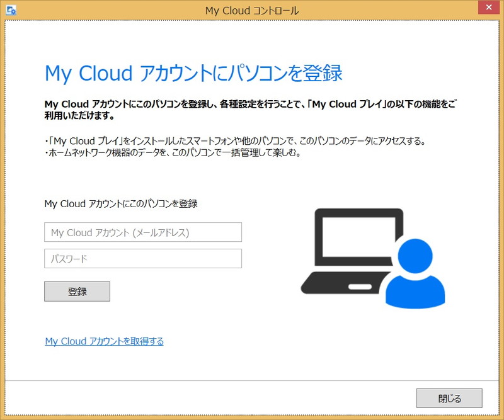The width and height of the screenshot is (504, 420).
Task: Close the window with the red X button
Action: (487, 9)
